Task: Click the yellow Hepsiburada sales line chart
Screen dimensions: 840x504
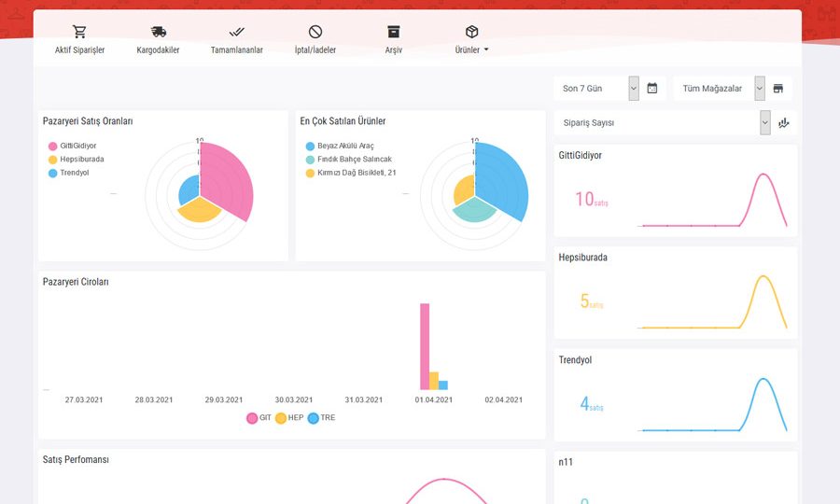Action: [712, 301]
